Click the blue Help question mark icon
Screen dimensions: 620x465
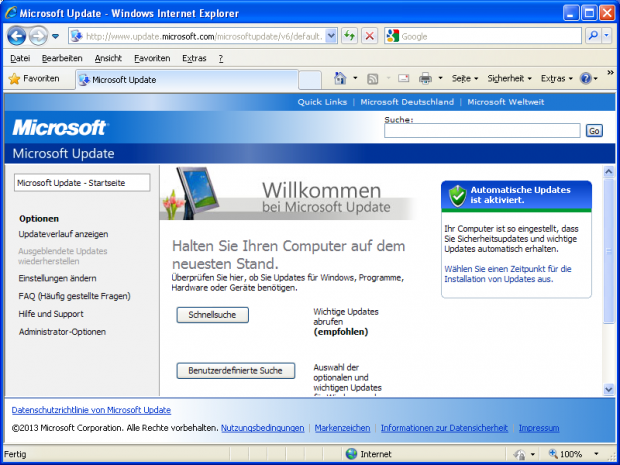586,78
